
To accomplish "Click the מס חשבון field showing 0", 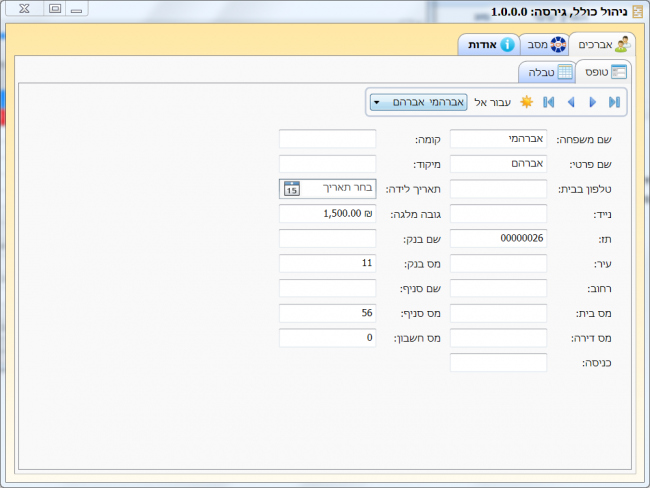I will pyautogui.click(x=327, y=338).
